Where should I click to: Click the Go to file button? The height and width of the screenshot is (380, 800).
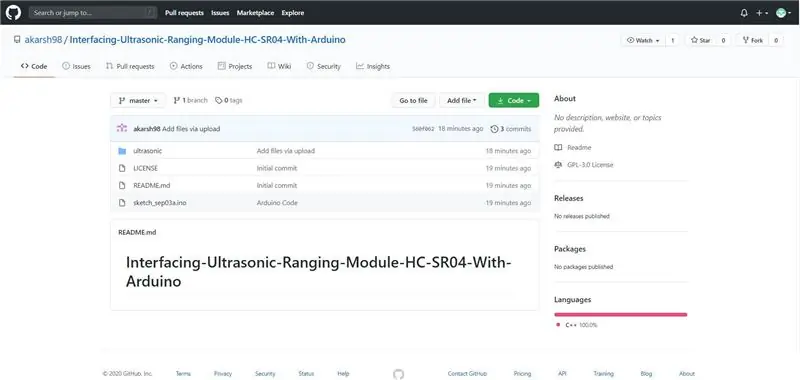click(x=413, y=100)
